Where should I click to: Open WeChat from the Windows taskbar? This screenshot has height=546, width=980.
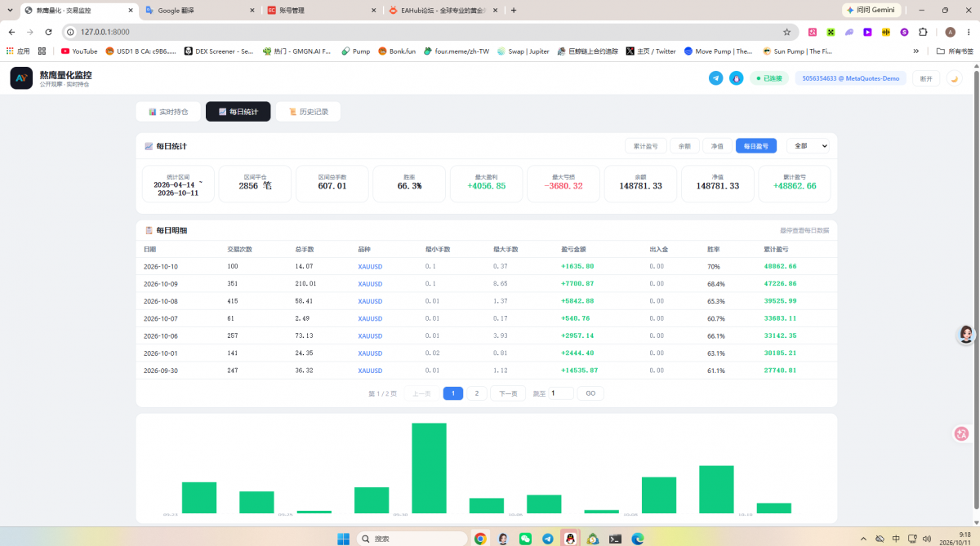point(525,539)
